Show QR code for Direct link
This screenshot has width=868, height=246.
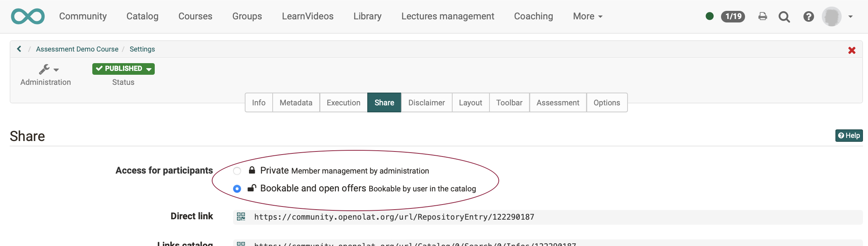(x=241, y=217)
